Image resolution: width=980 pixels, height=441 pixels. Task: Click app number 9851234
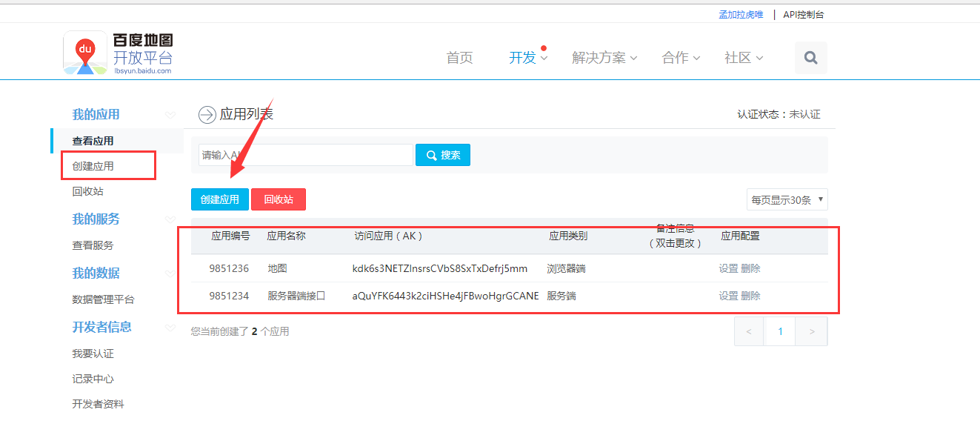click(229, 296)
